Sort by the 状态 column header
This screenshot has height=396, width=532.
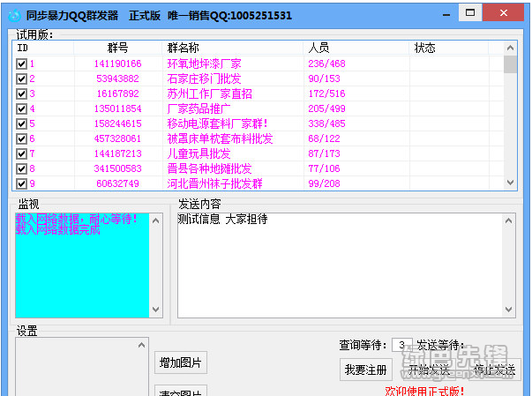coord(449,48)
